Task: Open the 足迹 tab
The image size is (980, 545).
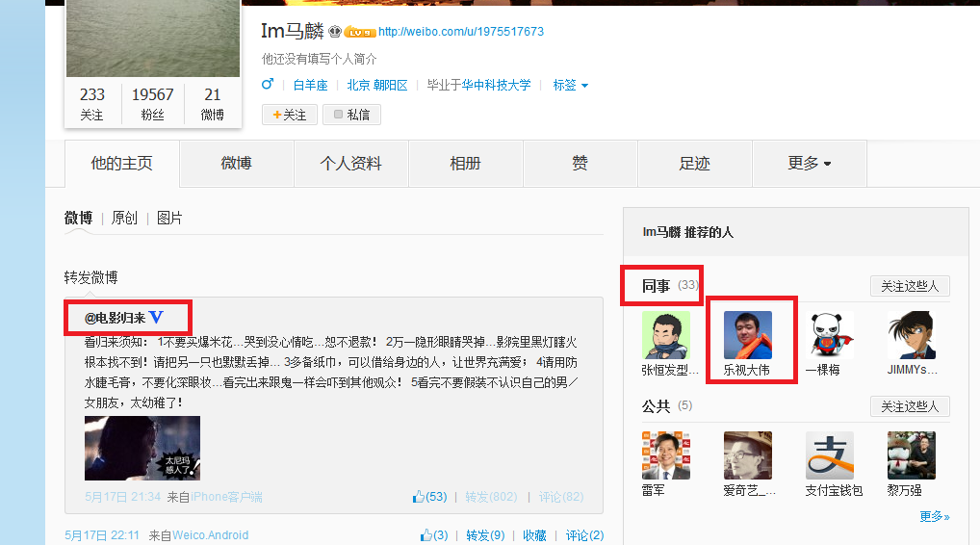Action: click(x=694, y=163)
